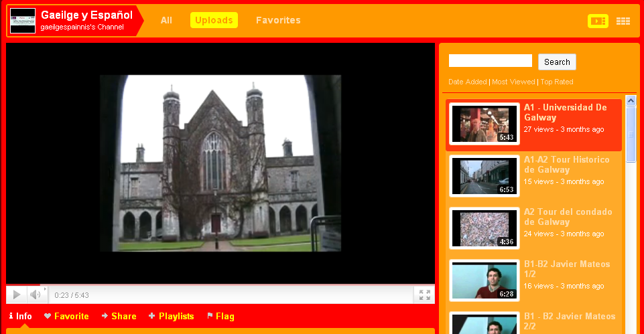Image resolution: width=644 pixels, height=334 pixels.
Task: Open A2 Tour del condado de Galway title
Action: (568, 217)
